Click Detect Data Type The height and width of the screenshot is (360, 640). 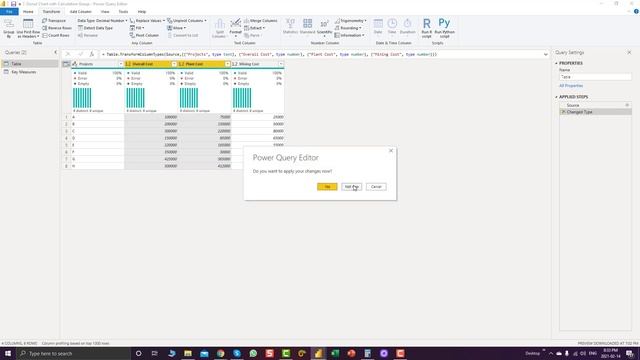pos(95,28)
